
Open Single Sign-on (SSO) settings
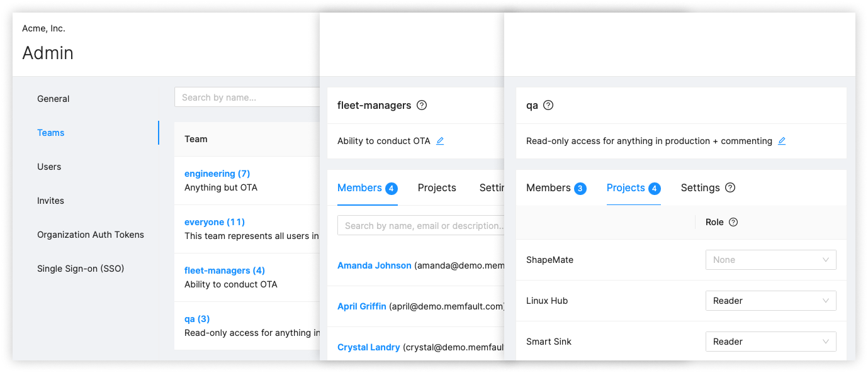tap(81, 269)
